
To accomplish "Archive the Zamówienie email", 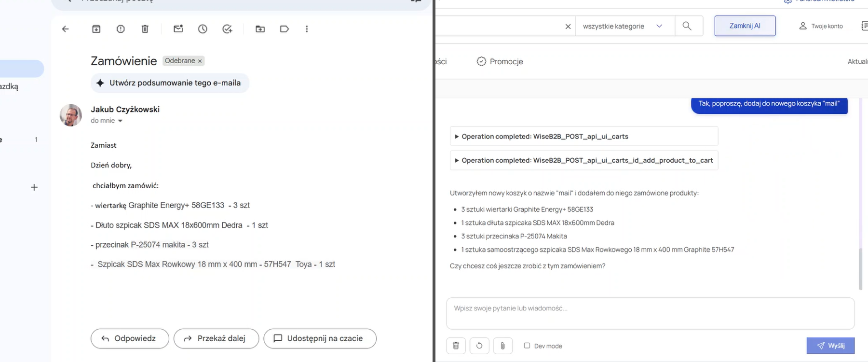I will click(96, 29).
